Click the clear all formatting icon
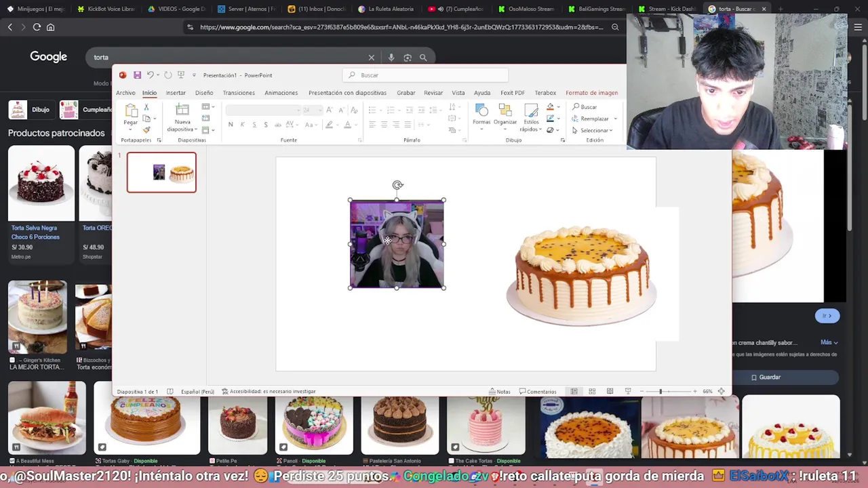Screen dimensions: 868x488 (354, 110)
